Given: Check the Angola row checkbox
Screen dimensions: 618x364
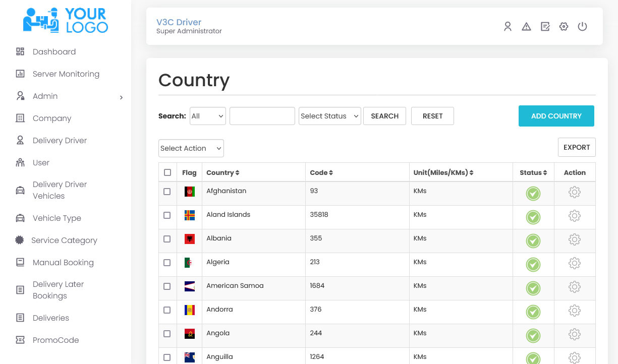Looking at the screenshot, I should coord(167,334).
